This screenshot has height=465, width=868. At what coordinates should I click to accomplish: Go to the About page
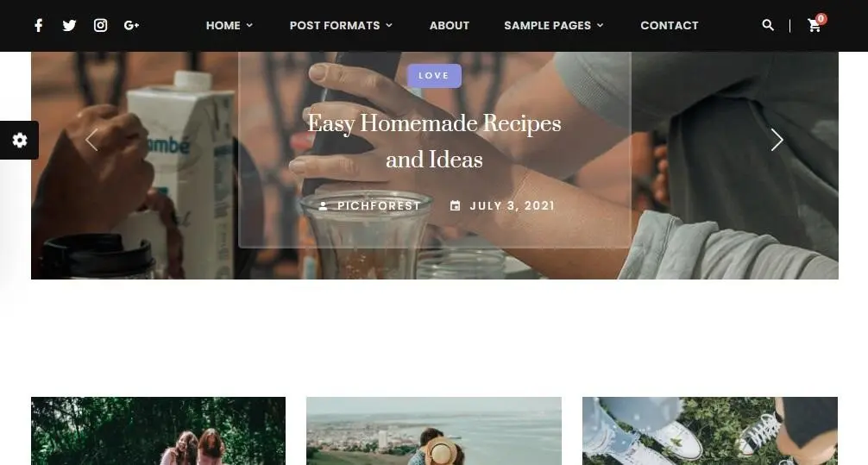click(450, 26)
